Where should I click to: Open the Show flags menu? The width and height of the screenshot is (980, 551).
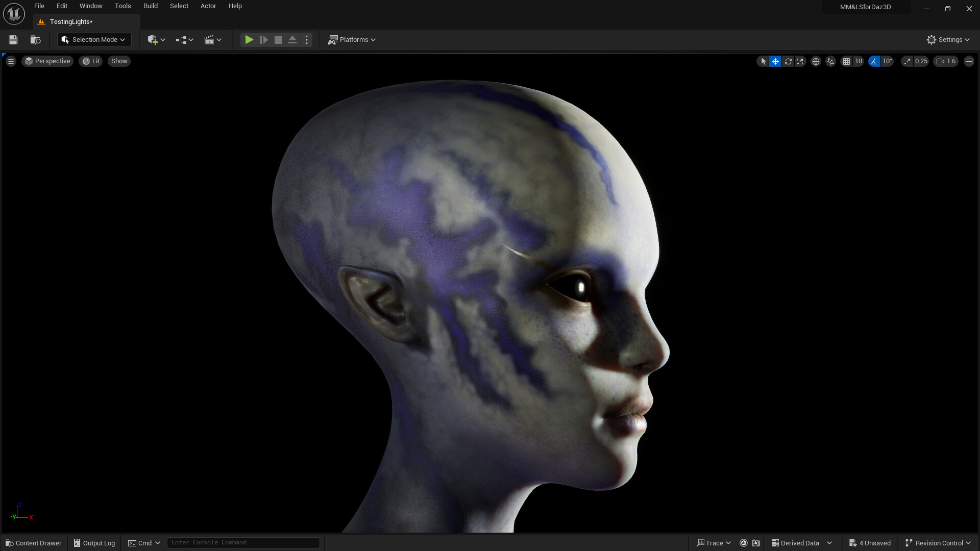118,61
